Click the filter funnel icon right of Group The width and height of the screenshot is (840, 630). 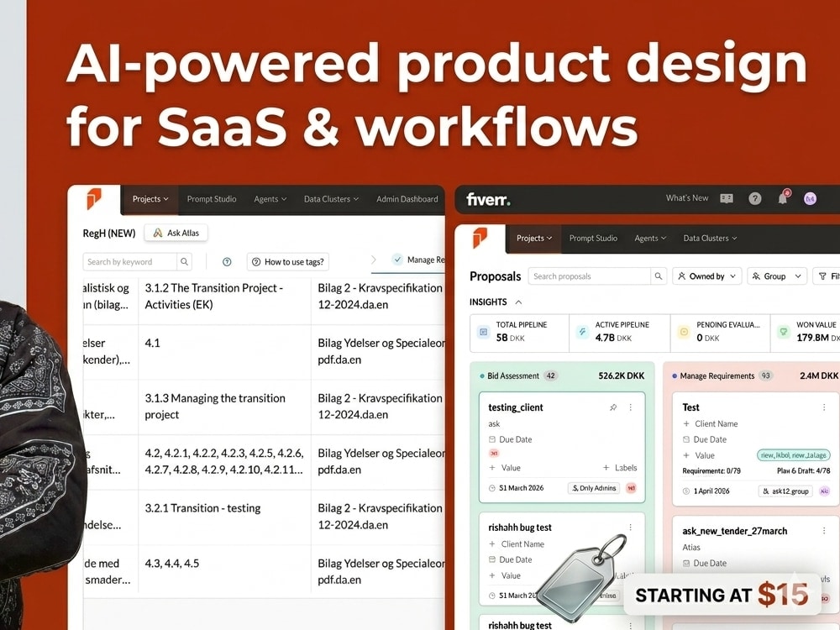point(822,276)
